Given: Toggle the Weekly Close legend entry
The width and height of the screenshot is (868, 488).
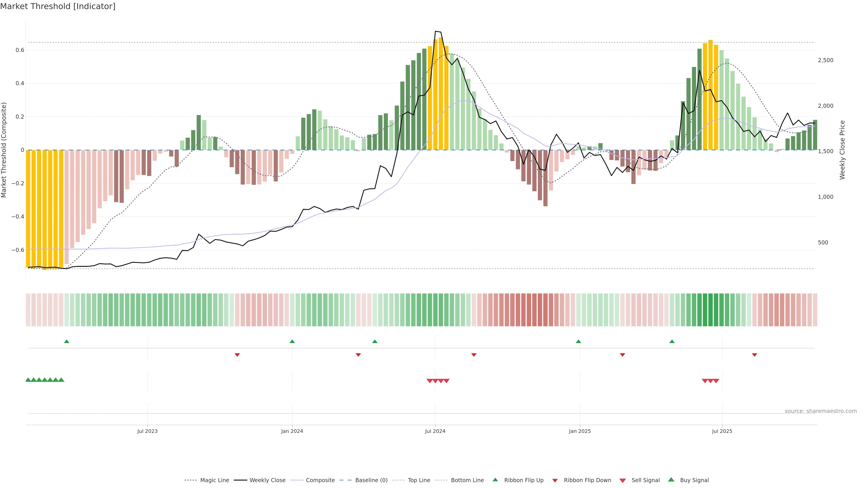Looking at the screenshot, I should [267, 480].
